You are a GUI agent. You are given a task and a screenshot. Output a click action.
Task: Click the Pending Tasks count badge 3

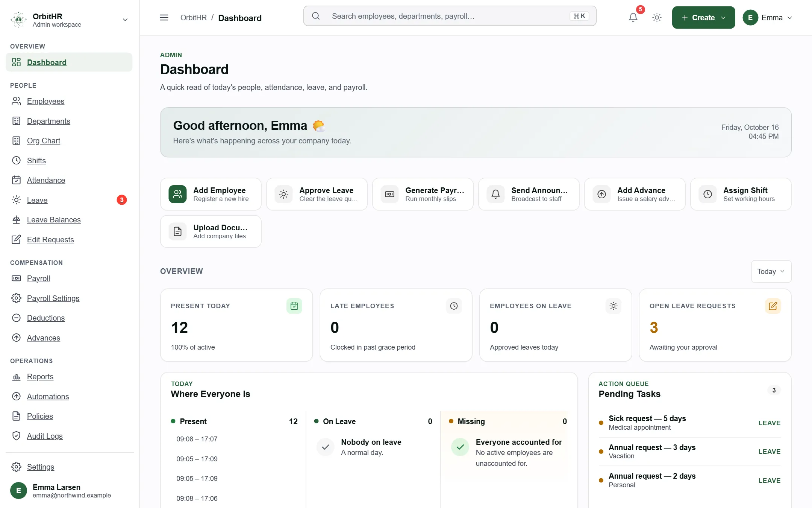774,390
